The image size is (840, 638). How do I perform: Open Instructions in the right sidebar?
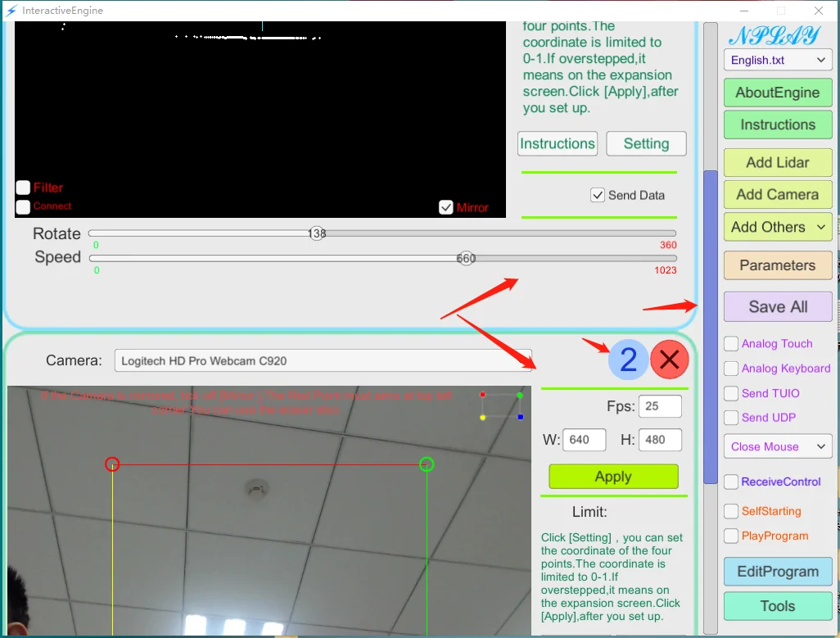778,124
